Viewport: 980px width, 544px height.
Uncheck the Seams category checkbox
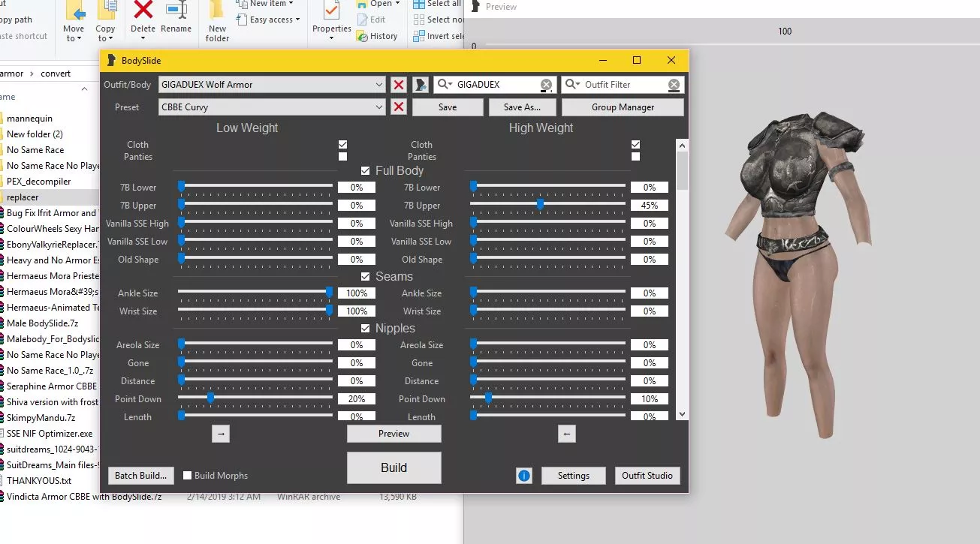(366, 277)
